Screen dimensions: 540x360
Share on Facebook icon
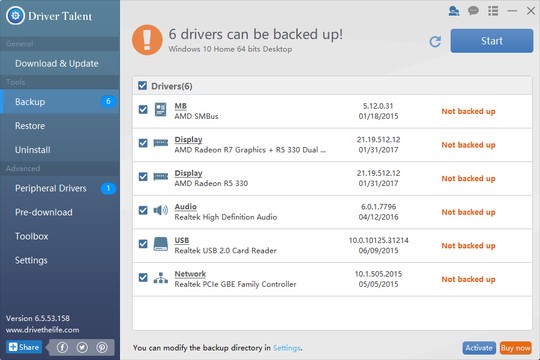pyautogui.click(x=62, y=348)
